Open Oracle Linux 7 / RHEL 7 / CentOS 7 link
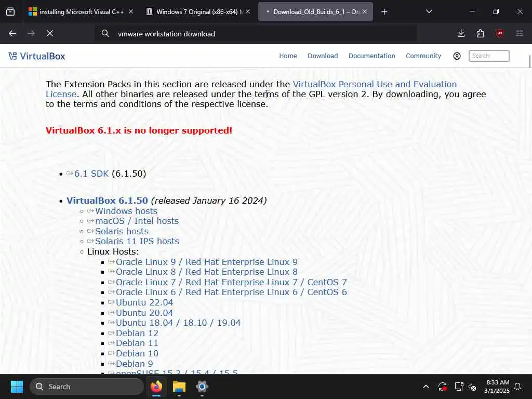 (231, 282)
